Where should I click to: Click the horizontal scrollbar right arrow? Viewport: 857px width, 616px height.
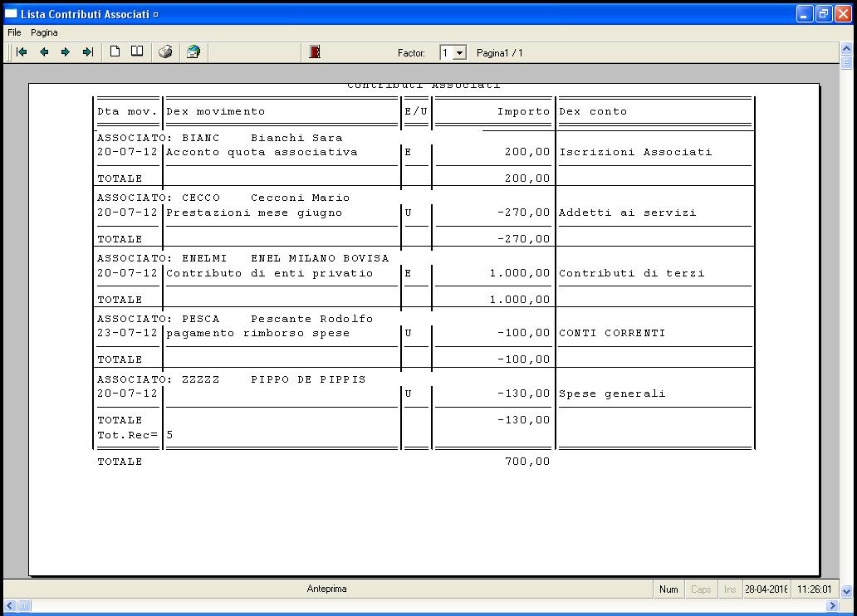tap(832, 605)
